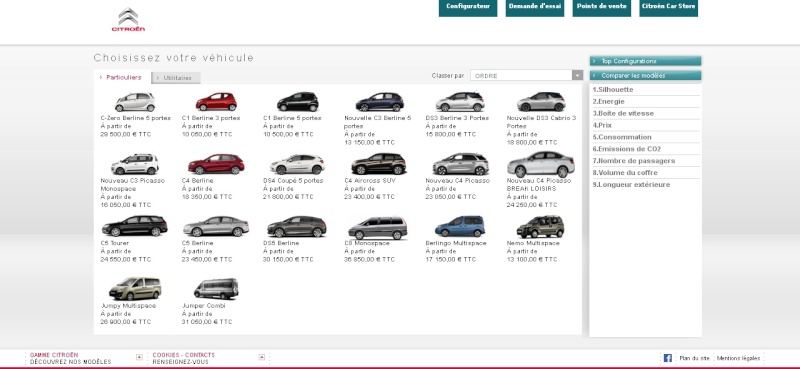Click the C4 Berline name text

point(197,181)
